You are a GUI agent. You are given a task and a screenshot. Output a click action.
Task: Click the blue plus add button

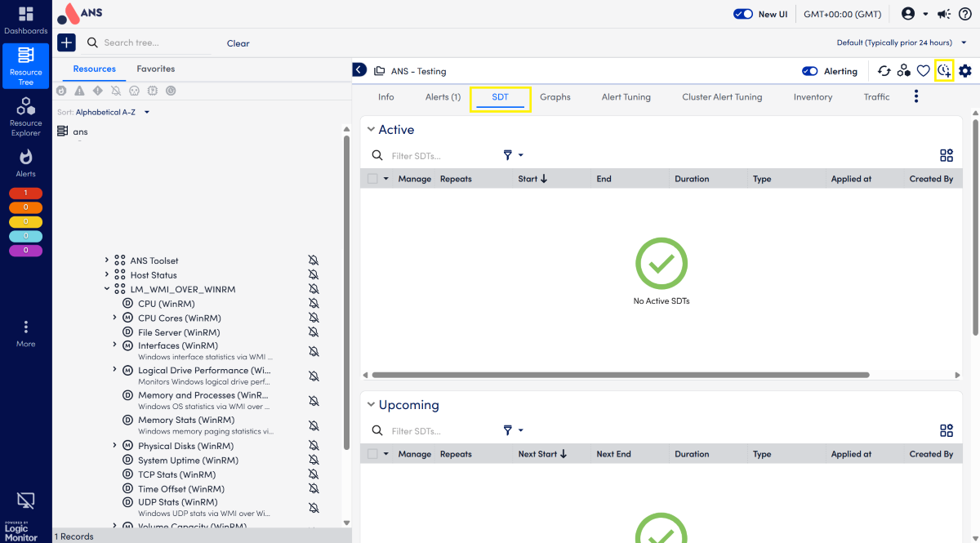(67, 43)
